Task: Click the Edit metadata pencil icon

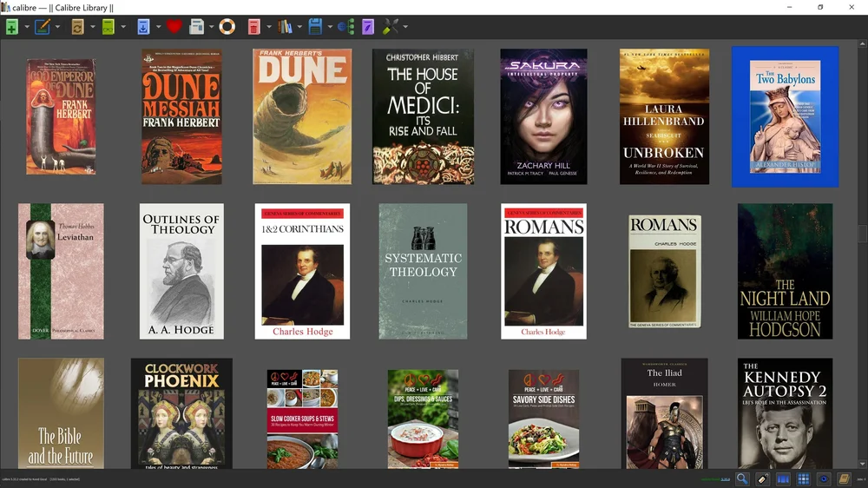Action: (x=43, y=27)
